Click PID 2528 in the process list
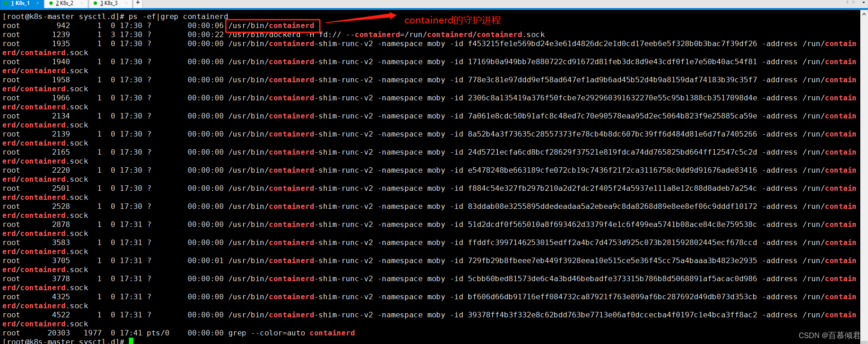Screen dimensions: 868x344 pyautogui.click(x=61, y=207)
